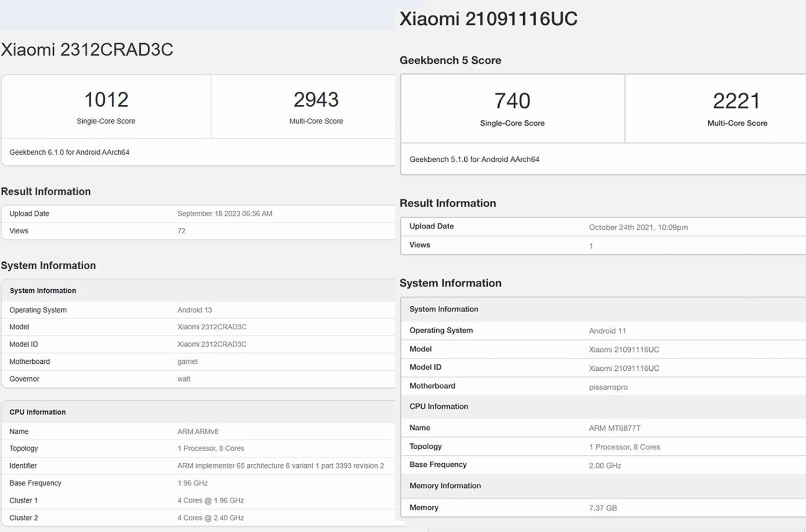Click 'Views' label beside 72
806x532 pixels.
click(x=19, y=231)
